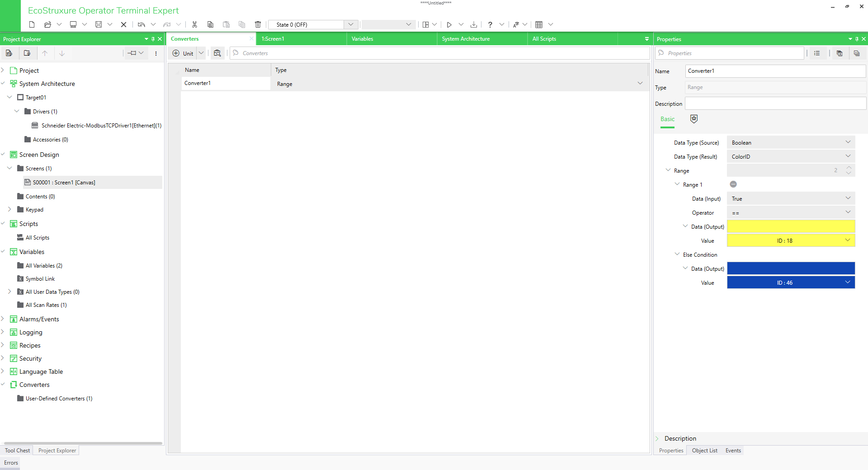The image size is (868, 470).
Task: Click the find/search icon beside Unit button
Action: point(217,53)
